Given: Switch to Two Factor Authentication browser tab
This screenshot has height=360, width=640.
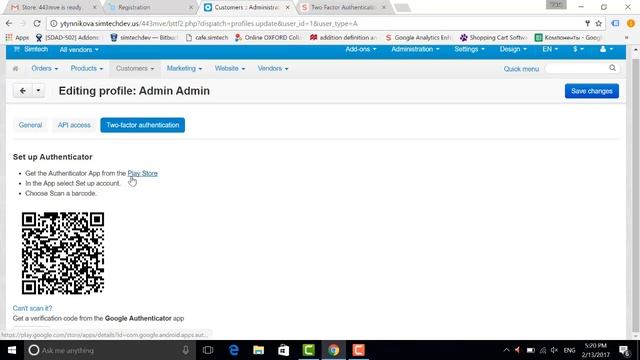Looking at the screenshot, I should click(343, 7).
